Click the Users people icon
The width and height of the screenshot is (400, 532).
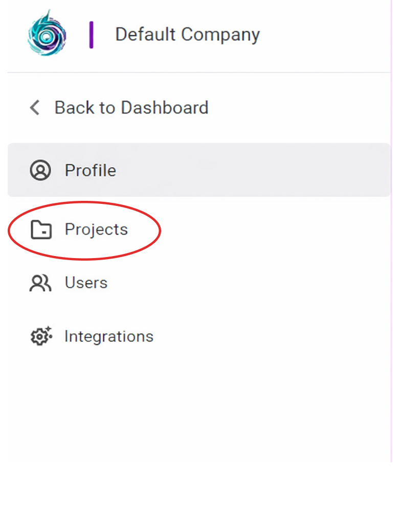tap(40, 283)
